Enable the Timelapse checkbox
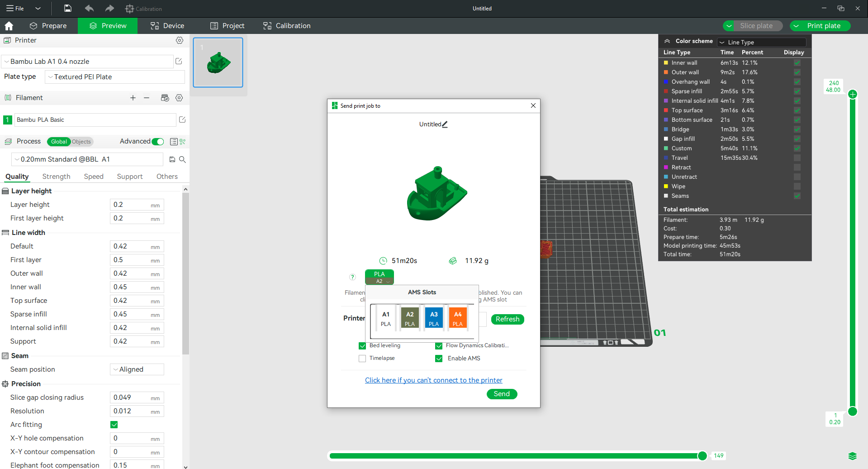This screenshot has width=868, height=469. pos(362,359)
